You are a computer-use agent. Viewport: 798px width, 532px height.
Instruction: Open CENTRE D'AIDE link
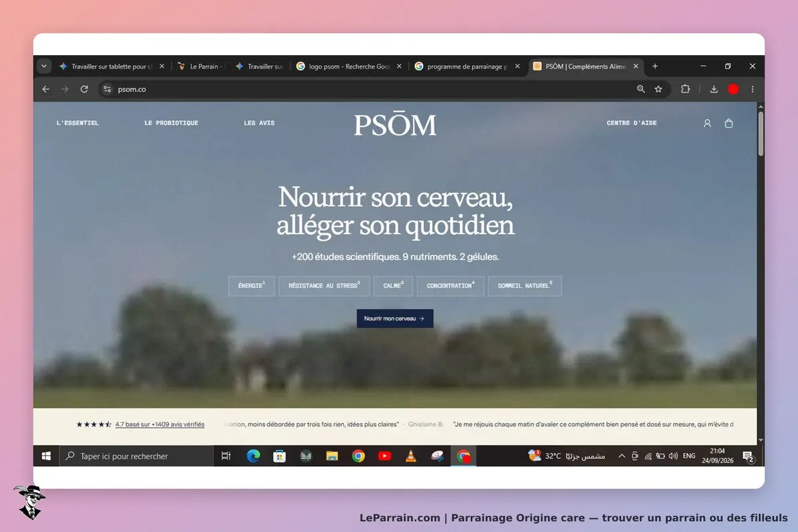tap(632, 123)
